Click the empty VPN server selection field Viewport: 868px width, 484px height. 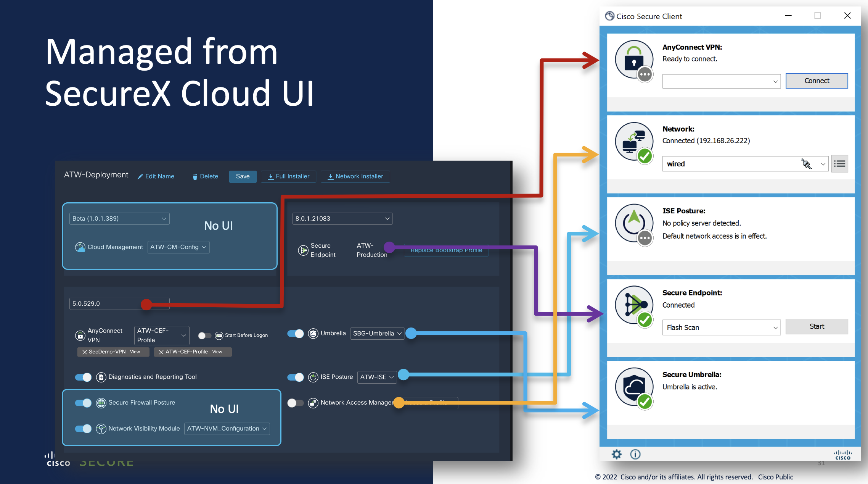(721, 81)
